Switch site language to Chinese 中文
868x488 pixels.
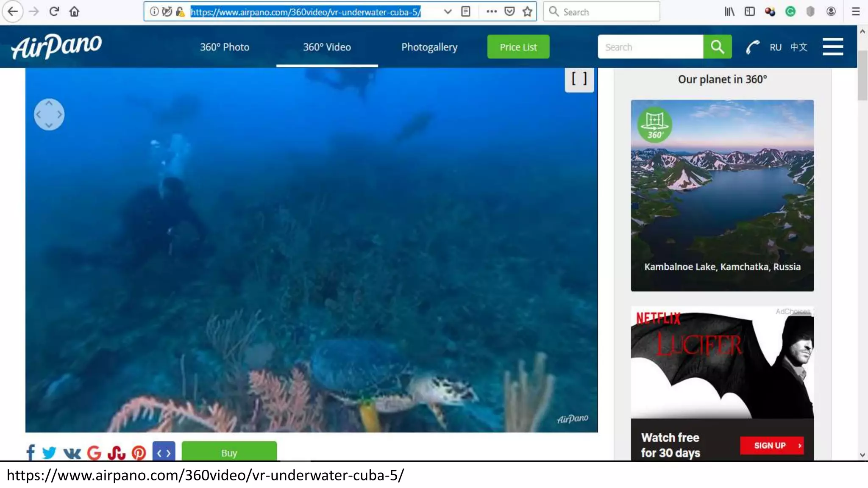point(799,47)
